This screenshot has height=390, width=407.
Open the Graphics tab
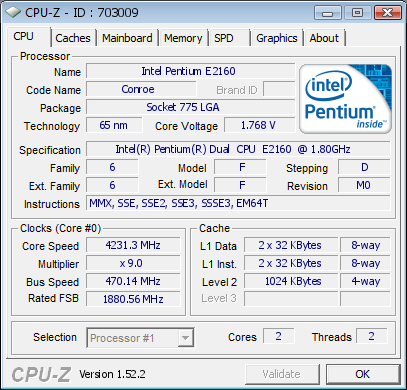pos(277,38)
